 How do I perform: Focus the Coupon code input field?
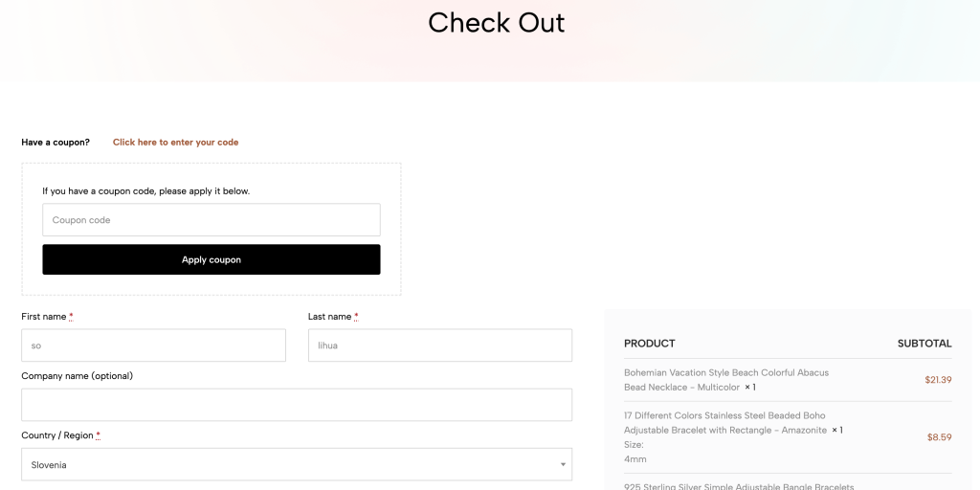[211, 220]
